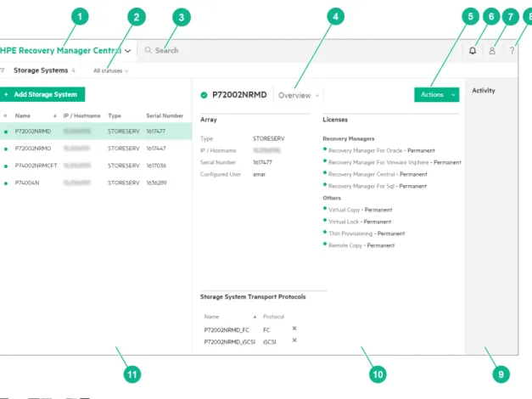Viewport: 532px width, 399px height.
Task: Click Recovery Manager For Oracle license entry
Action: [x=381, y=150]
